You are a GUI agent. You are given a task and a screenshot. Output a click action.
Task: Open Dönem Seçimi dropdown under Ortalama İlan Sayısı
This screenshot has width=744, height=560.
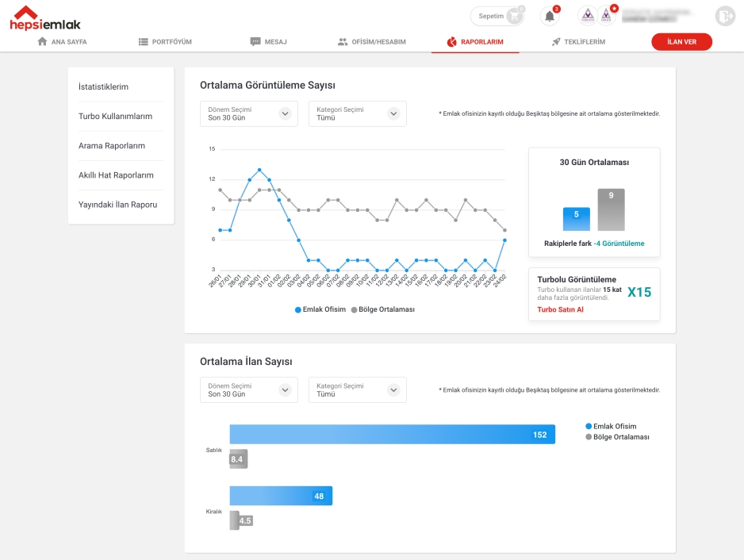pos(249,389)
